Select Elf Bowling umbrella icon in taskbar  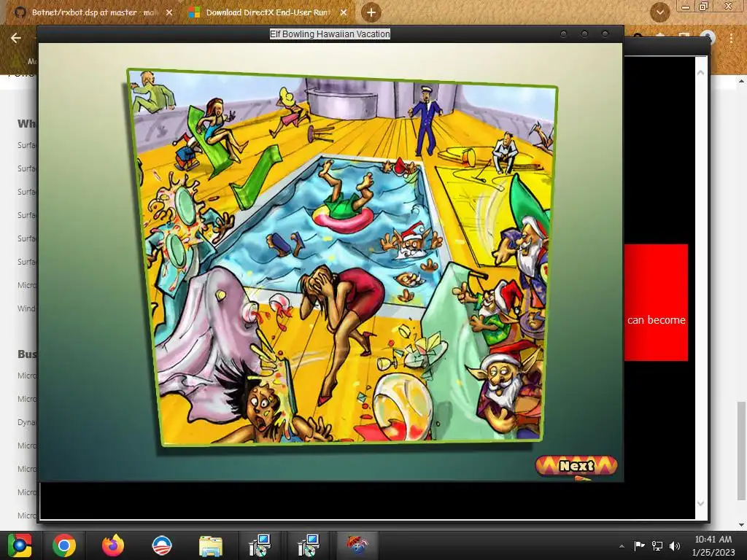point(357,545)
